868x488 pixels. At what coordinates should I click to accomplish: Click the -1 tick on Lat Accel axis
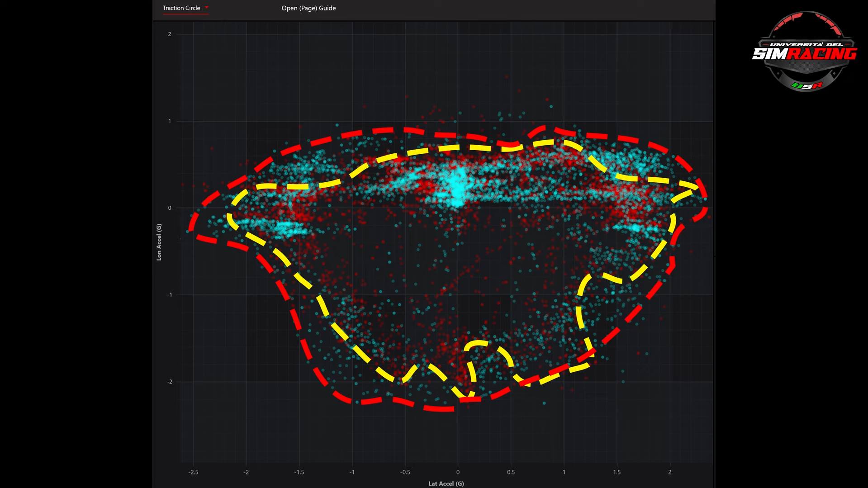(x=352, y=472)
